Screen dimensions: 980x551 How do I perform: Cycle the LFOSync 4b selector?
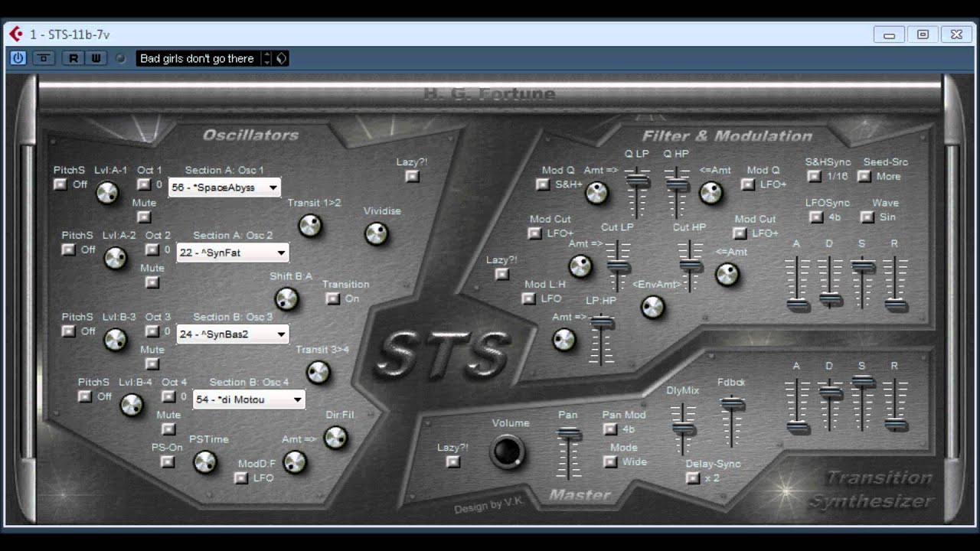tap(816, 217)
